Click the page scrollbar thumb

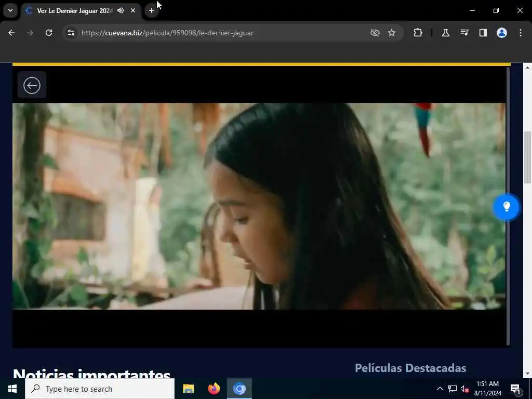click(x=528, y=157)
